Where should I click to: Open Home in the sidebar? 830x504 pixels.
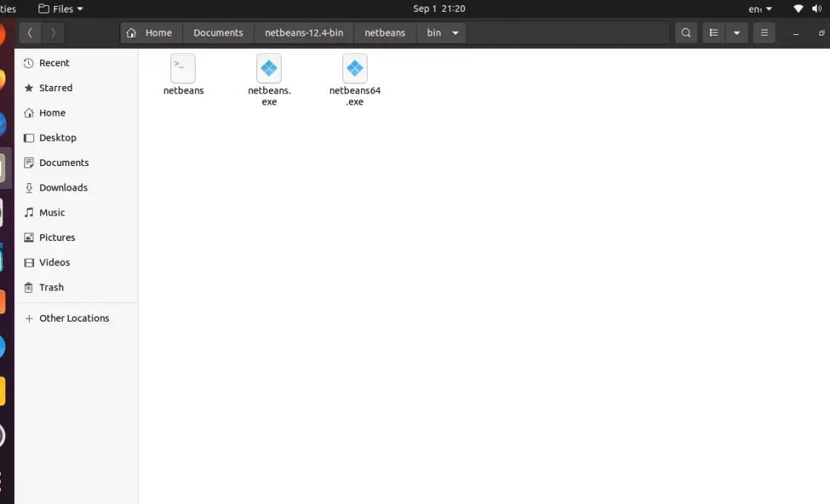pos(76,113)
